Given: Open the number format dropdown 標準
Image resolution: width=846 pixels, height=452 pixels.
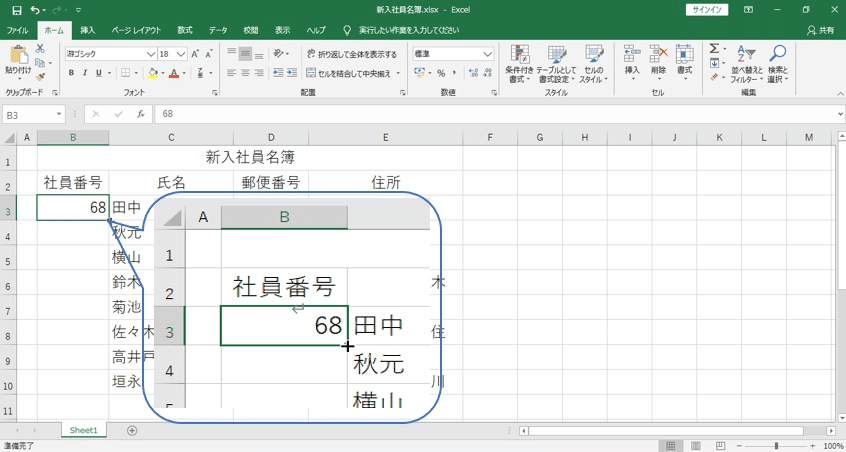Looking at the screenshot, I should [x=488, y=54].
